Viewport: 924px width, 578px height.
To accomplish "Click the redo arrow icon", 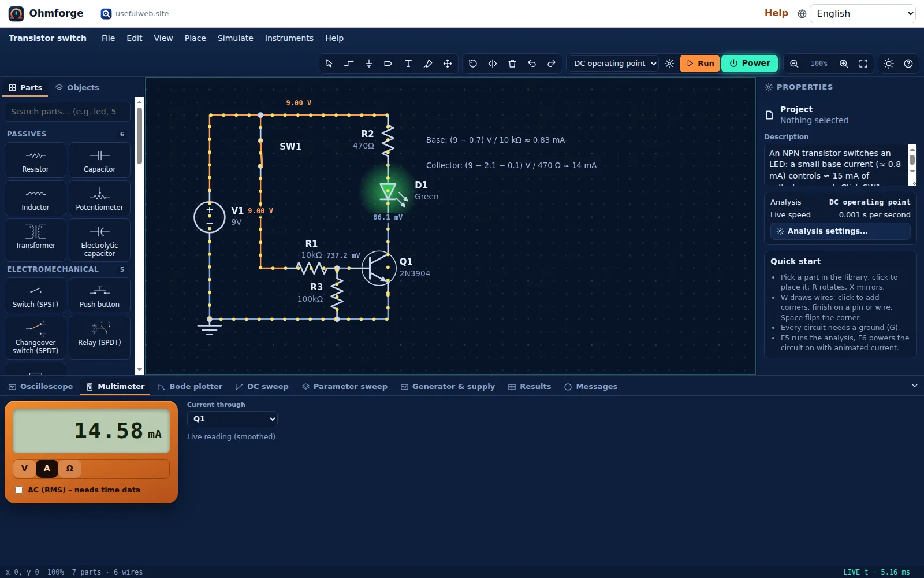I will 551,64.
